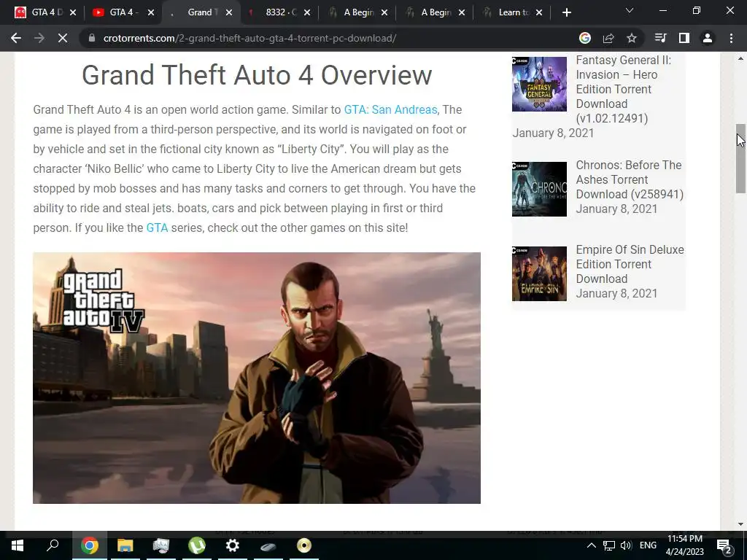Open uTorrent from the taskbar
This screenshot has width=747, height=560.
click(197, 545)
